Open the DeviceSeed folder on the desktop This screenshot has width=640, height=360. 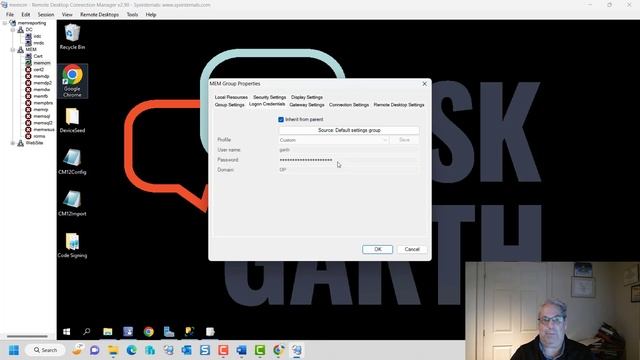(72, 120)
